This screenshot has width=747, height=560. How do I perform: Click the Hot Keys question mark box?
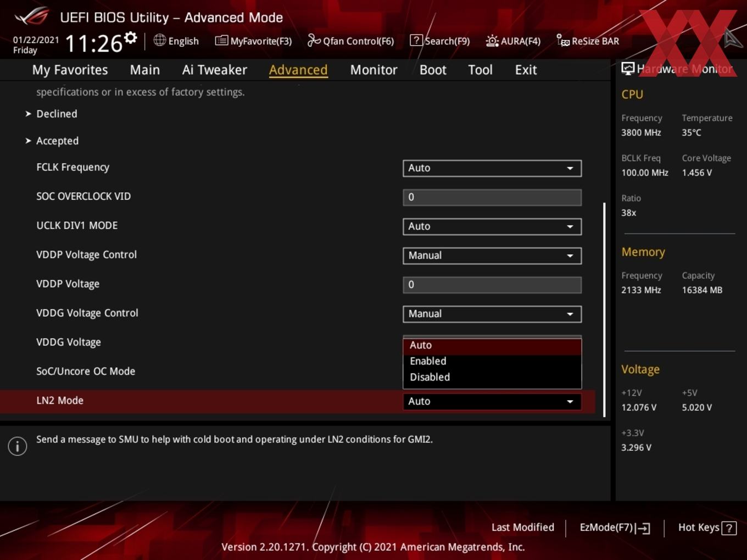pyautogui.click(x=729, y=528)
